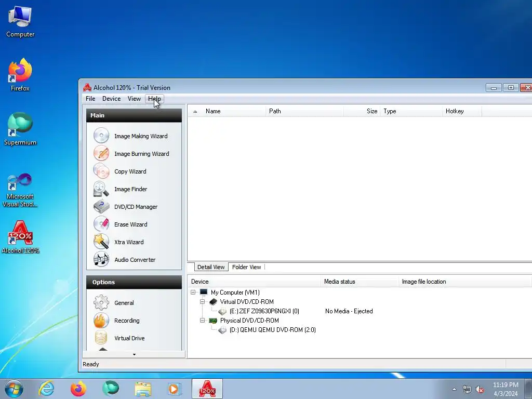Click Firefox icon in the taskbar
This screenshot has height=399, width=532.
point(78,389)
